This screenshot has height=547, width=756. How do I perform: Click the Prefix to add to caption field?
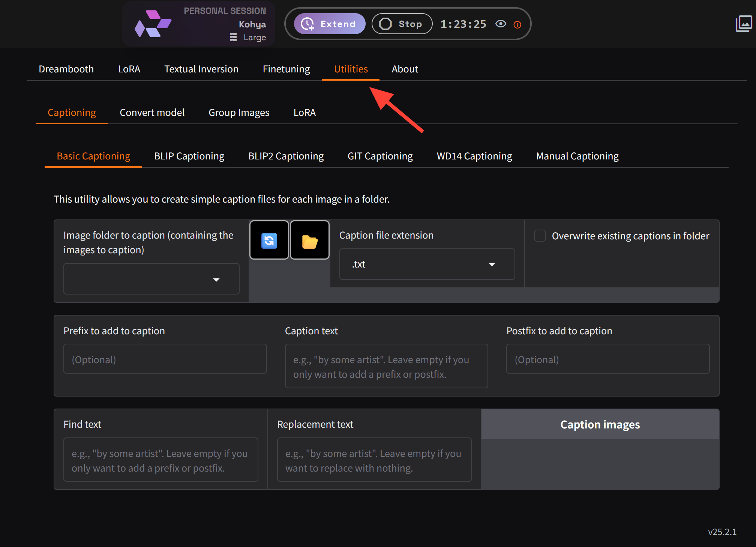point(165,359)
